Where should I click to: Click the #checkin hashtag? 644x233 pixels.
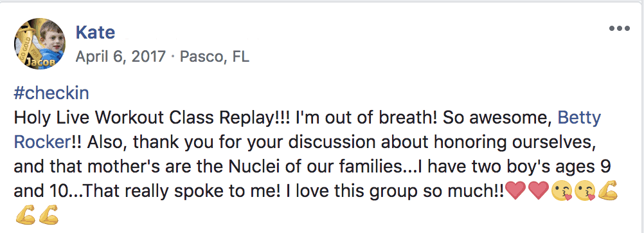click(x=51, y=94)
